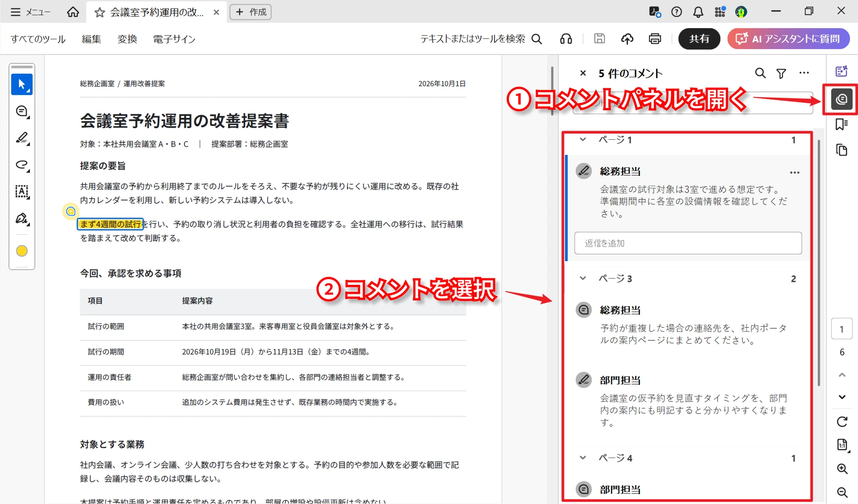Screen dimensions: 858x504
Task: Collapse the ページ 3 comment group
Action: [x=583, y=279]
